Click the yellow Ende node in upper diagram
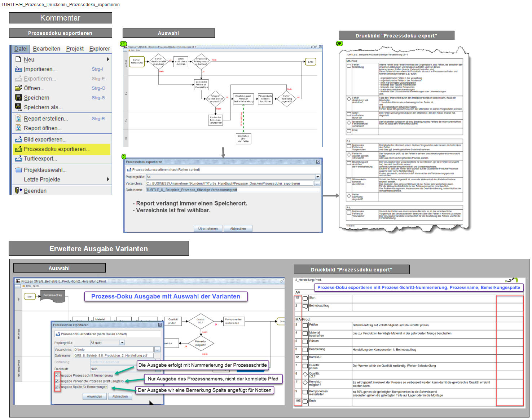 click(x=311, y=62)
